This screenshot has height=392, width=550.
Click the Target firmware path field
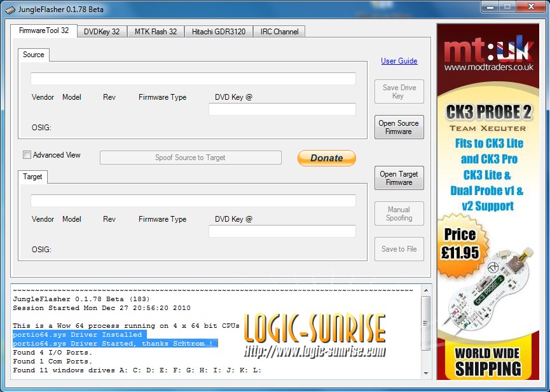193,201
